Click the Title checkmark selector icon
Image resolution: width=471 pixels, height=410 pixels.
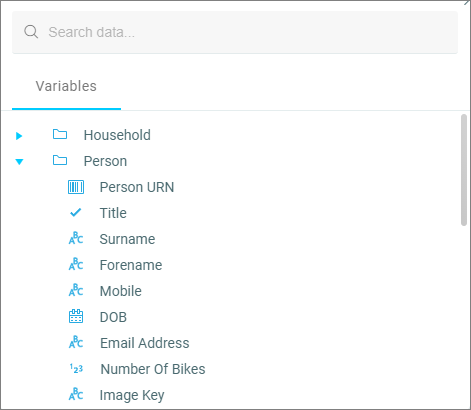[76, 213]
